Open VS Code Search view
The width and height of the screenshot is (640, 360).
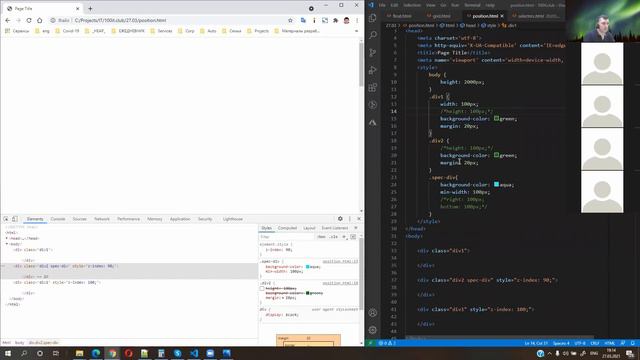click(x=372, y=35)
